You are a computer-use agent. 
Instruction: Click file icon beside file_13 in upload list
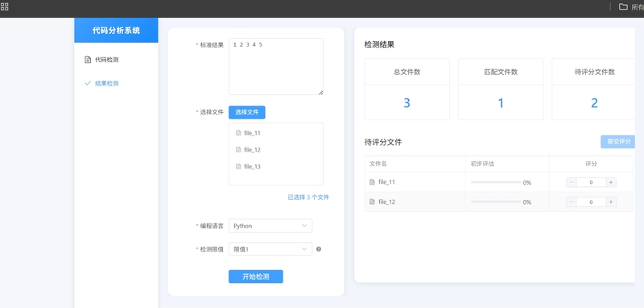coord(238,167)
